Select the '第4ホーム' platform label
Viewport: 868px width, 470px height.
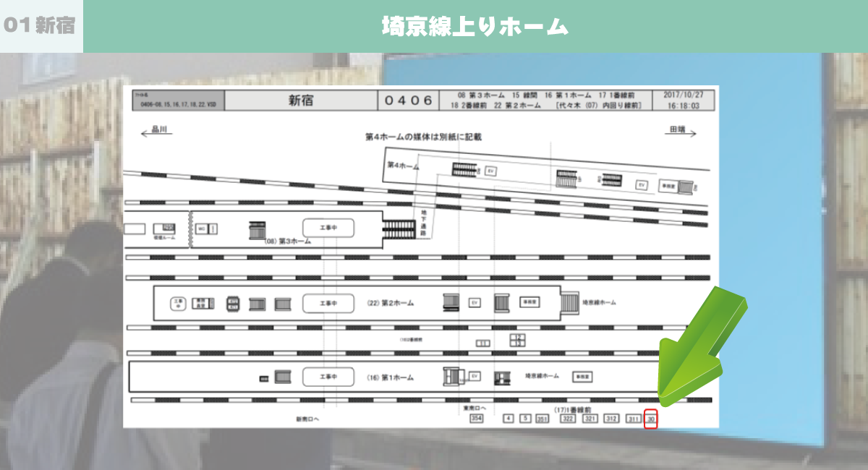point(403,166)
